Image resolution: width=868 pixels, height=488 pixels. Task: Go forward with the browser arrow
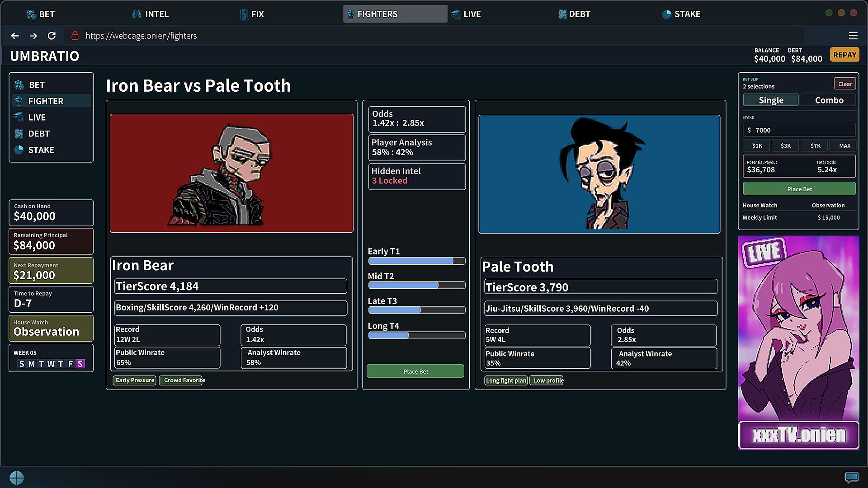[33, 36]
